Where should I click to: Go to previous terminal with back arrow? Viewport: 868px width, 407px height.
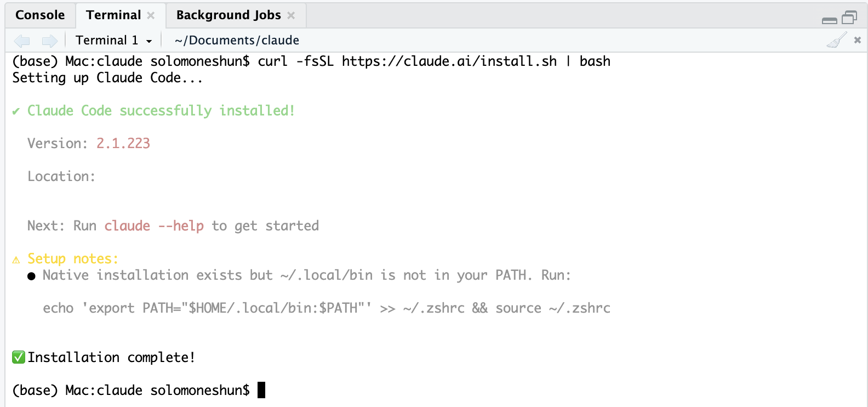click(x=22, y=40)
